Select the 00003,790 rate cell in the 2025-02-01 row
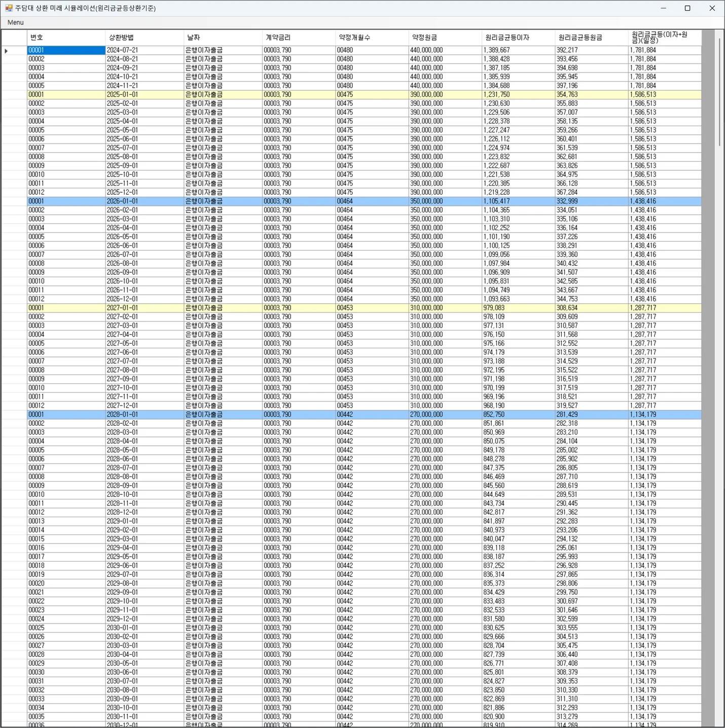Viewport: 725px width, 728px height. (x=299, y=103)
